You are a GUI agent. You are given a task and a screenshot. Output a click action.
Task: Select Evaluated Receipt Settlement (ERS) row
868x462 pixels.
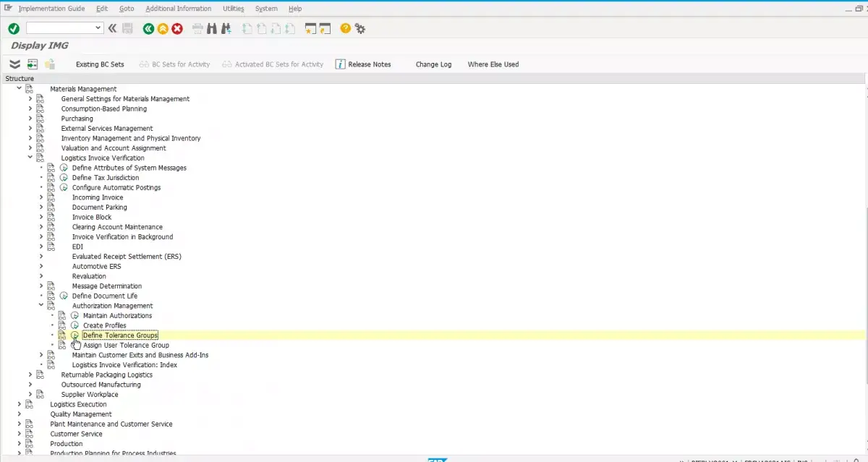tap(127, 257)
